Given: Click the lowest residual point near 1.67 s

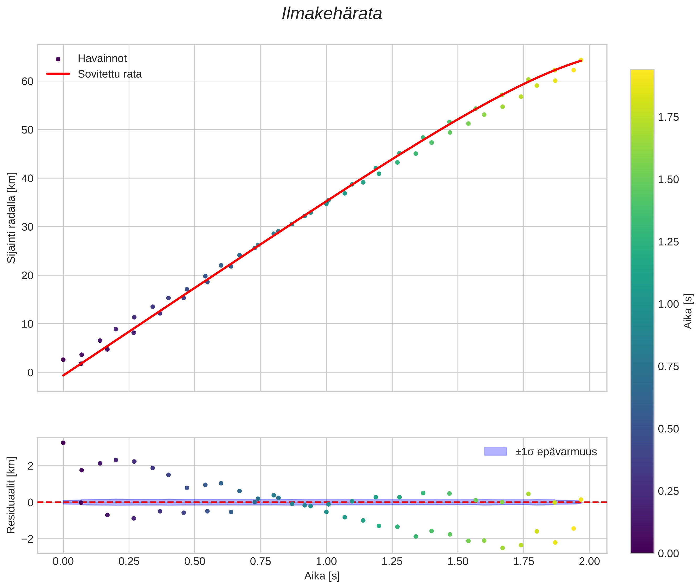Looking at the screenshot, I should coord(503,548).
